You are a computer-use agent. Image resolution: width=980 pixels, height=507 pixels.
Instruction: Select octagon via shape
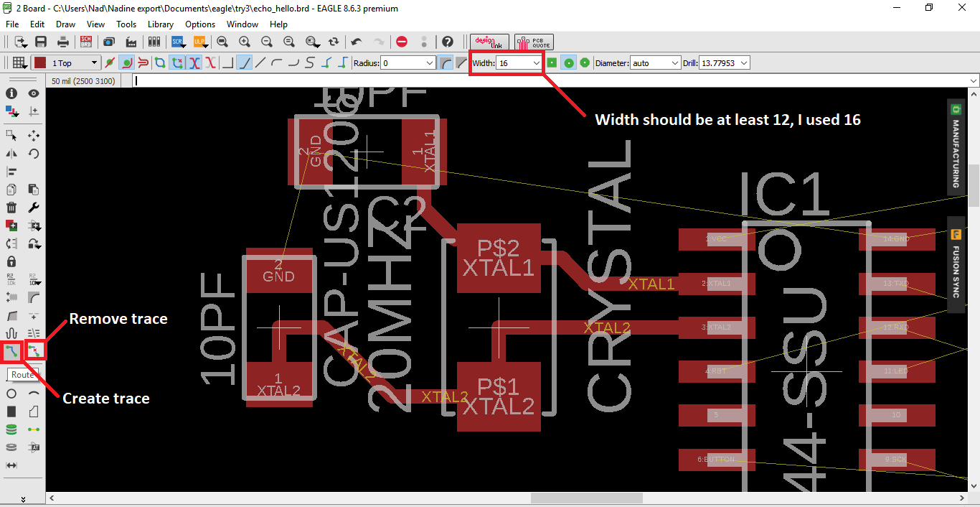pyautogui.click(x=585, y=62)
